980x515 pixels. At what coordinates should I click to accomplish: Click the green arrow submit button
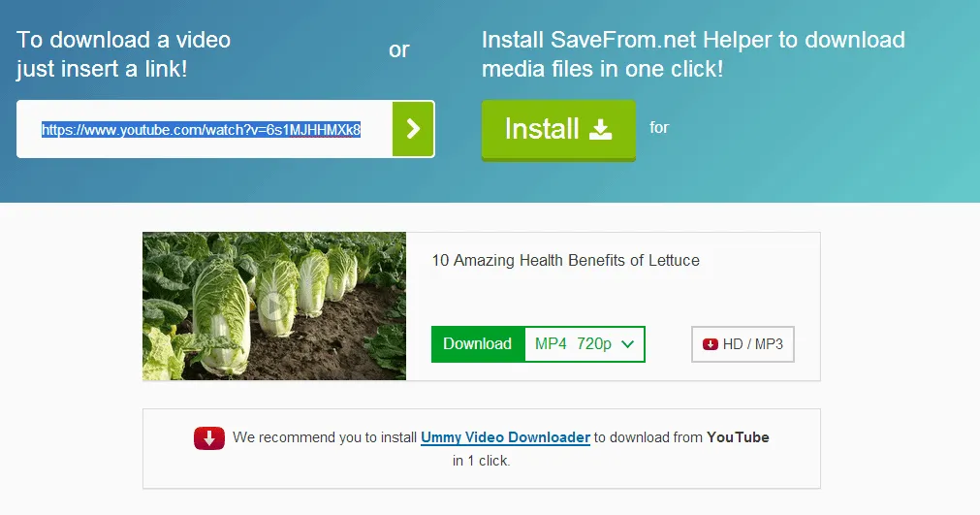pyautogui.click(x=413, y=129)
